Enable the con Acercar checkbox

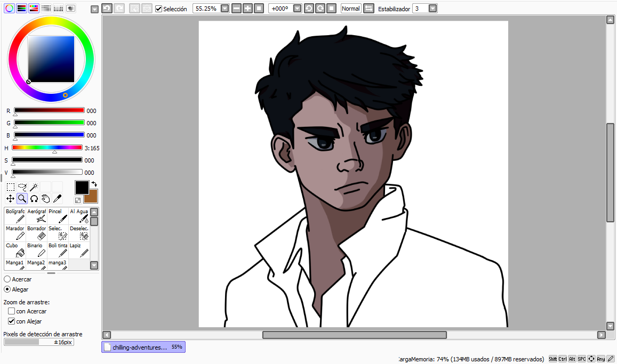11,311
